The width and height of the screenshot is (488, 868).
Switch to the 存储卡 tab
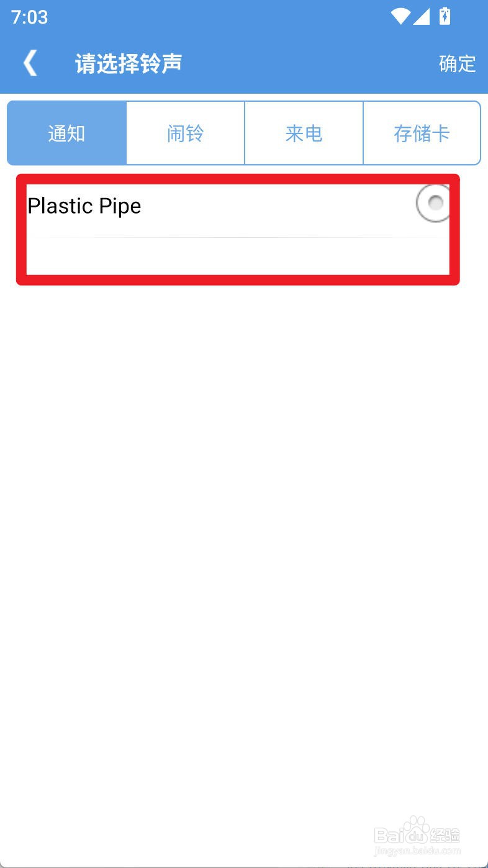tap(422, 133)
